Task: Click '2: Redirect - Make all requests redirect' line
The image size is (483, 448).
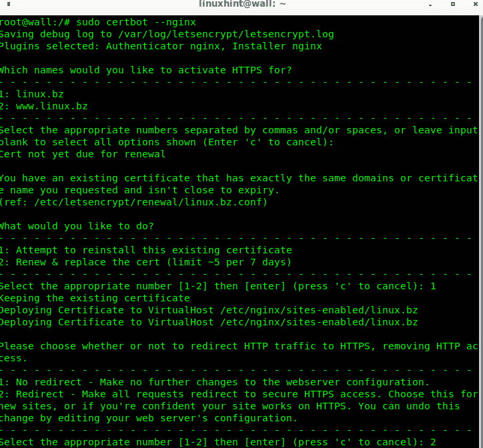Action: [239, 395]
